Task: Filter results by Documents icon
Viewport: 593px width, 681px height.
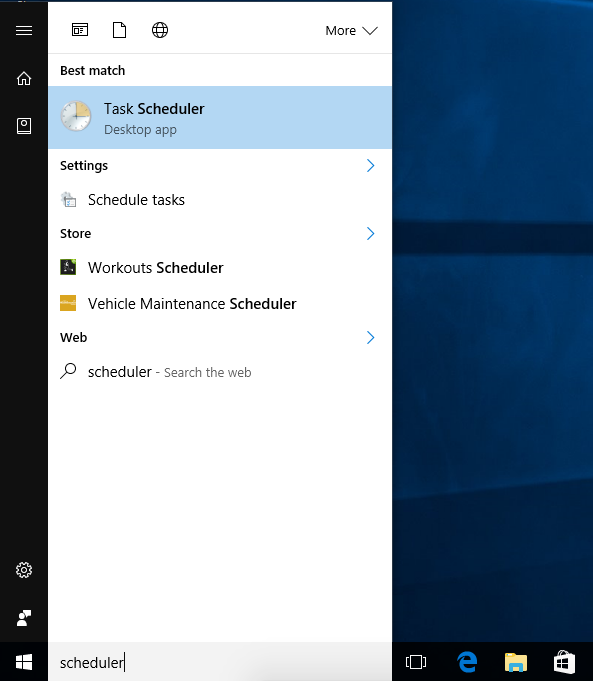Action: click(x=119, y=30)
